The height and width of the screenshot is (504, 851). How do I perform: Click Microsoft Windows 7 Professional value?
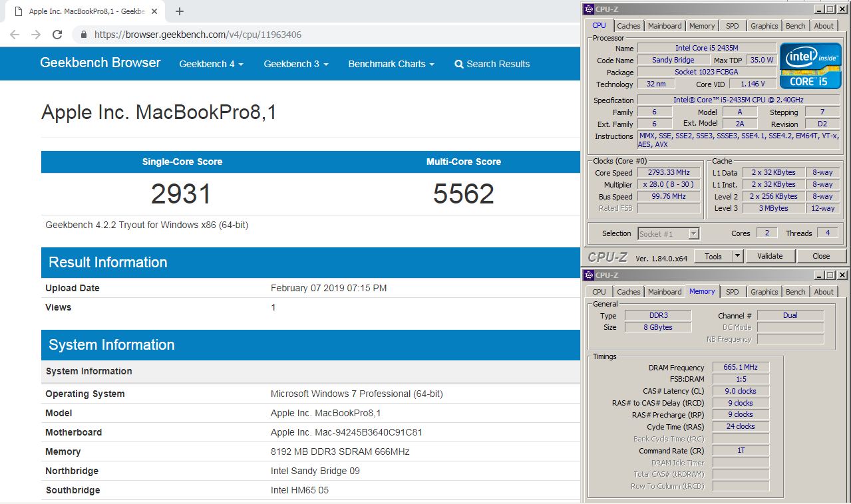[357, 394]
